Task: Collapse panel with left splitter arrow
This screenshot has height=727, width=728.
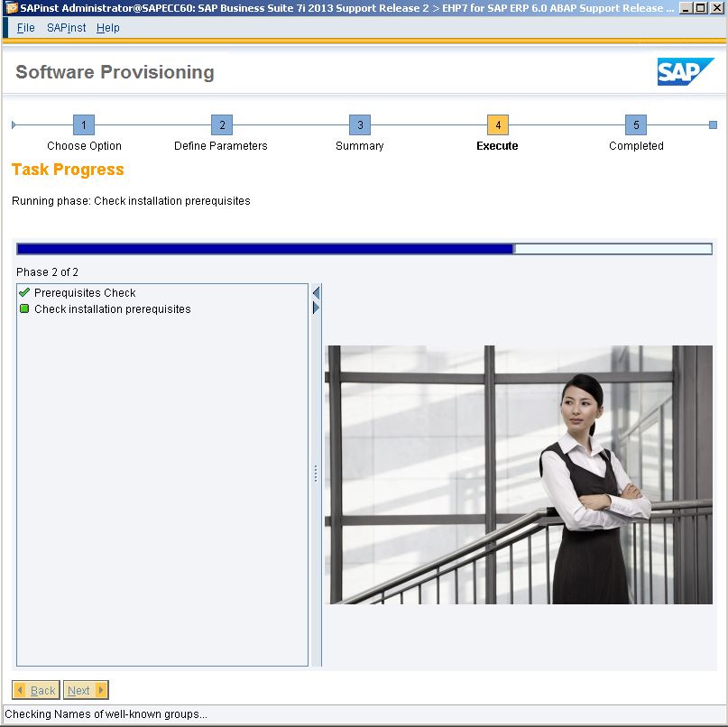Action: click(x=316, y=292)
